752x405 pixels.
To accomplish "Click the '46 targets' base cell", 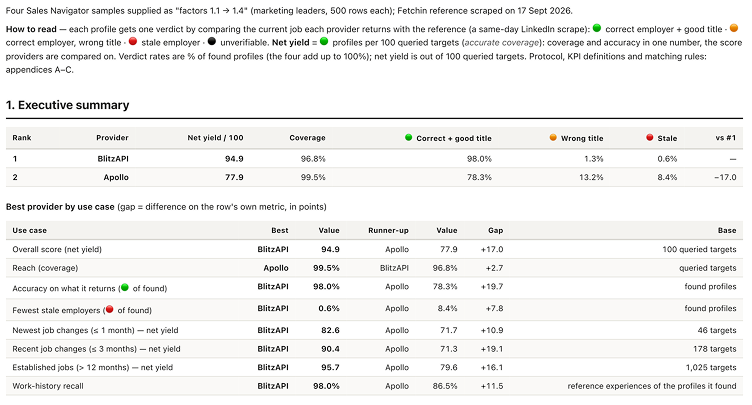I will [x=717, y=330].
